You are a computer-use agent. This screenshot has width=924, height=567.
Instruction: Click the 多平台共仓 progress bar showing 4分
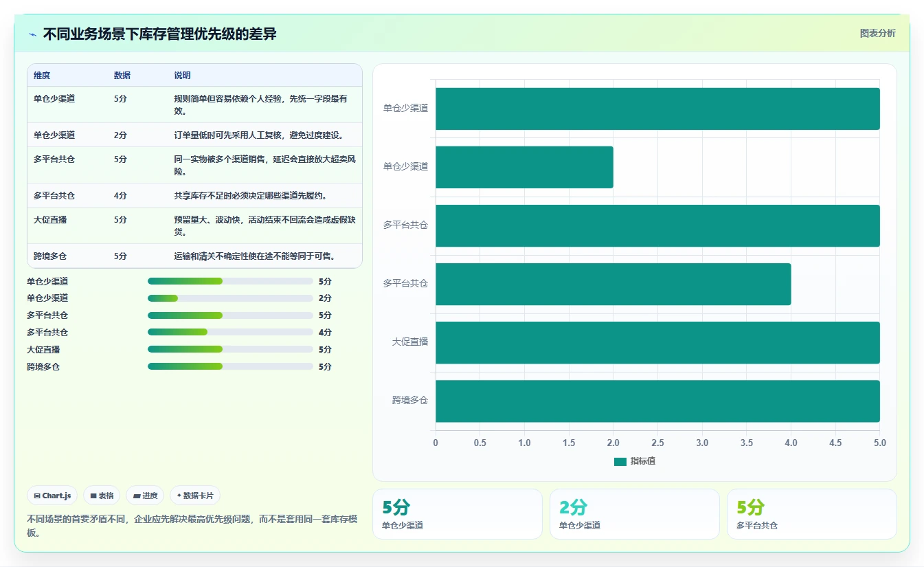230,332
